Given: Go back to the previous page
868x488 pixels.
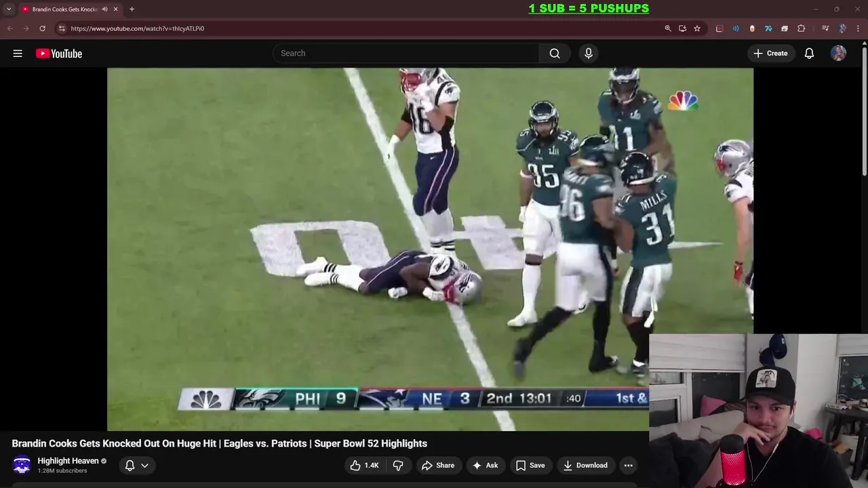Looking at the screenshot, I should tap(9, 28).
